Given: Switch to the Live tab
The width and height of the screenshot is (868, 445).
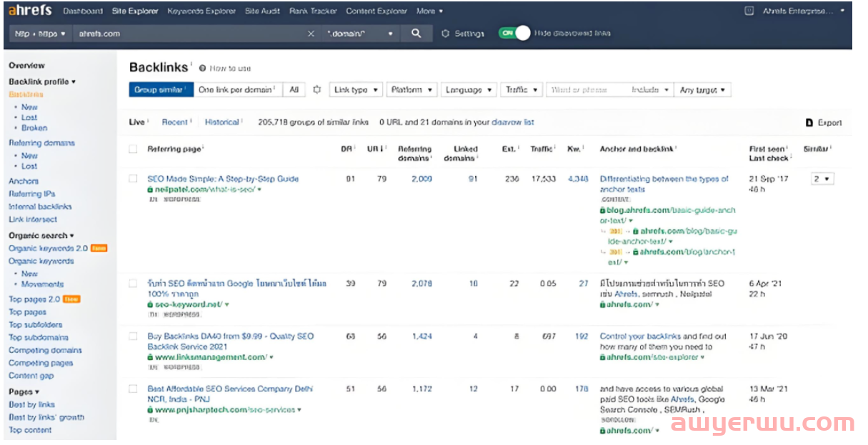Looking at the screenshot, I should (136, 122).
